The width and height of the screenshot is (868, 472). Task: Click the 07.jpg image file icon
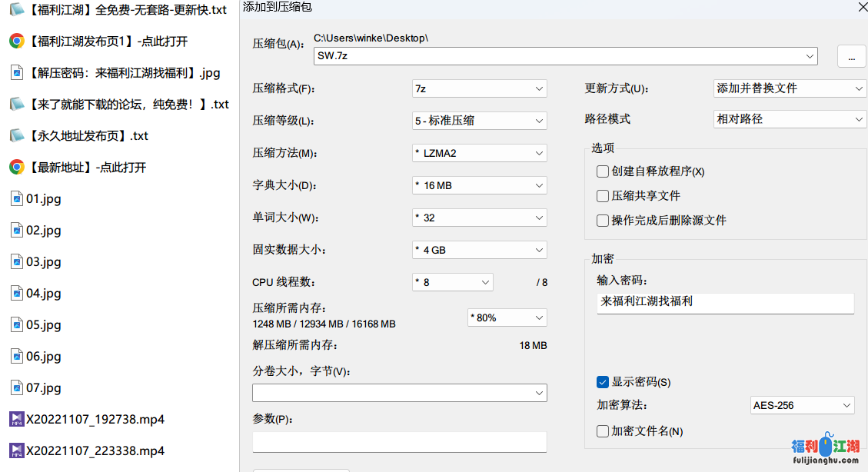[x=16, y=387]
